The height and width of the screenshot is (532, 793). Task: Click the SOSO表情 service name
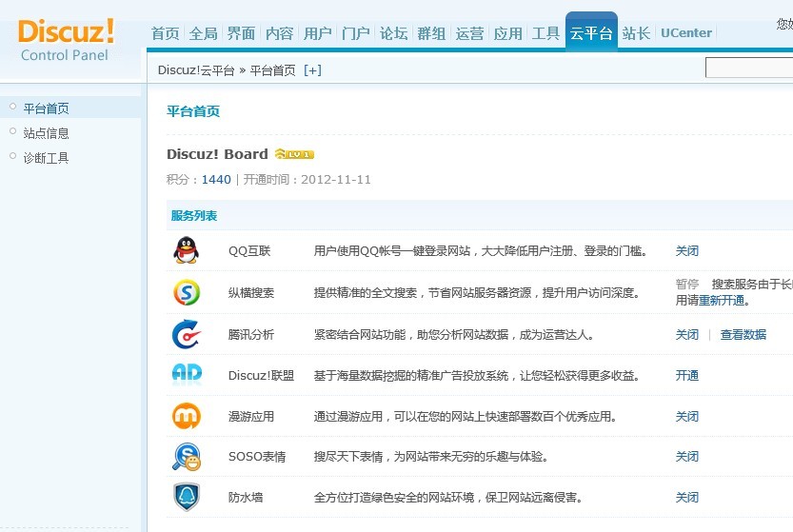(257, 456)
